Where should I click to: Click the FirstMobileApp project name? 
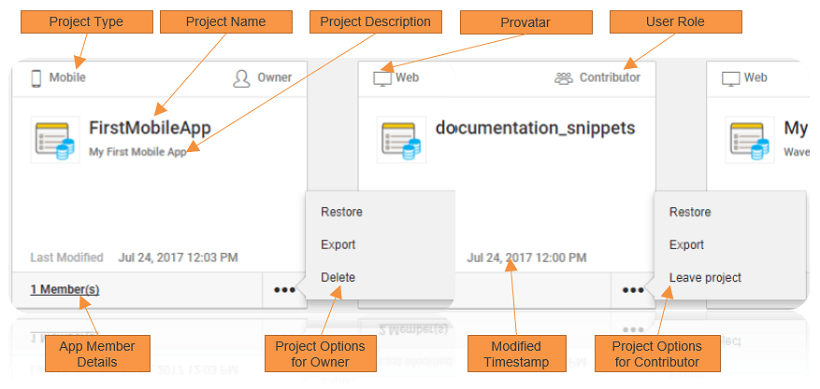click(150, 128)
